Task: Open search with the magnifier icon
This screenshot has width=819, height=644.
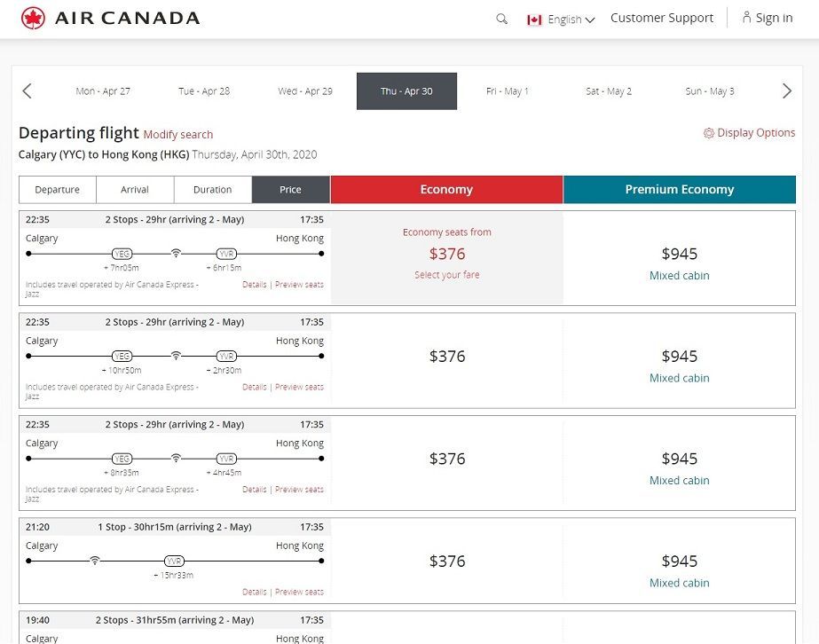Action: pyautogui.click(x=502, y=19)
